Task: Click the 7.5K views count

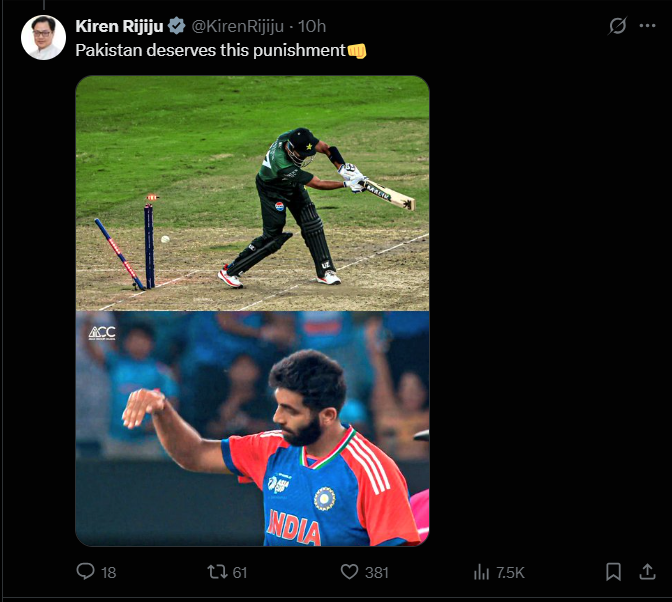Action: point(510,573)
